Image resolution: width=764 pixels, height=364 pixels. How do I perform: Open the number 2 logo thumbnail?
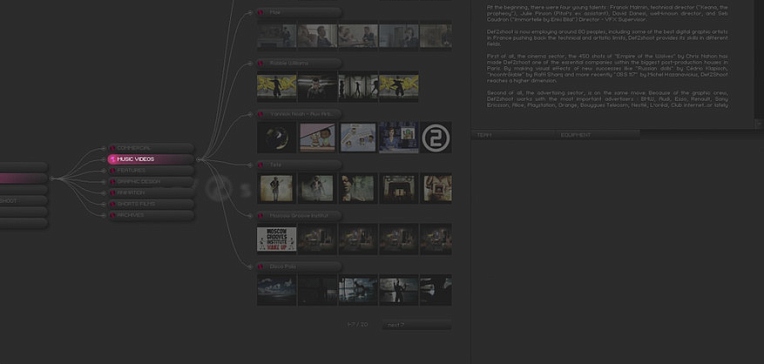click(436, 137)
